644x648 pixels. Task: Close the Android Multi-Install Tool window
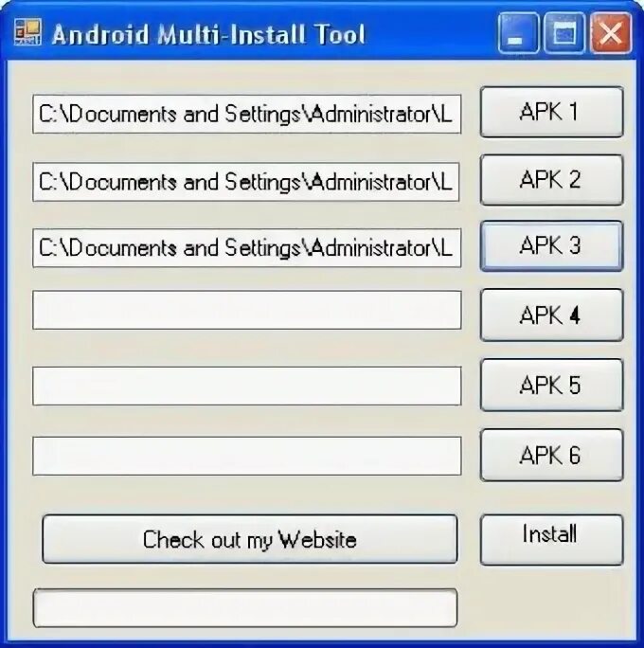point(611,33)
